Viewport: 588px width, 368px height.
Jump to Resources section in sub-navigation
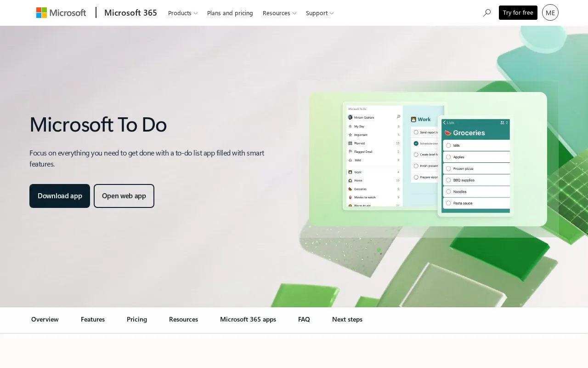coord(183,319)
